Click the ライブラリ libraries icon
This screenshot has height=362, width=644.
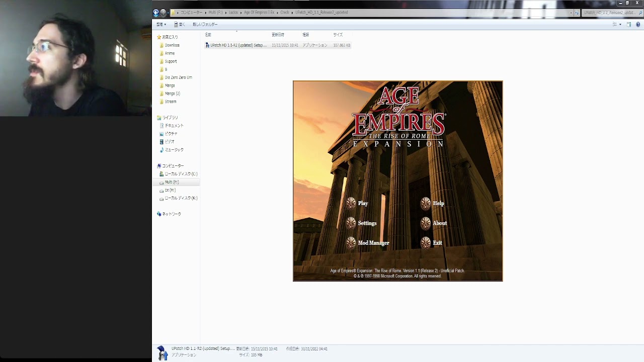(x=159, y=118)
